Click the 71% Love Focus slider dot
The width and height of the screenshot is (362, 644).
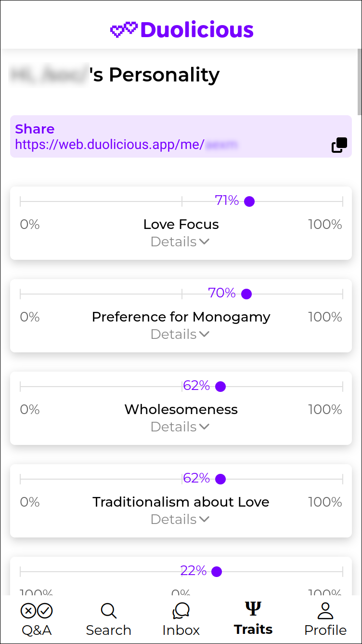click(x=249, y=201)
